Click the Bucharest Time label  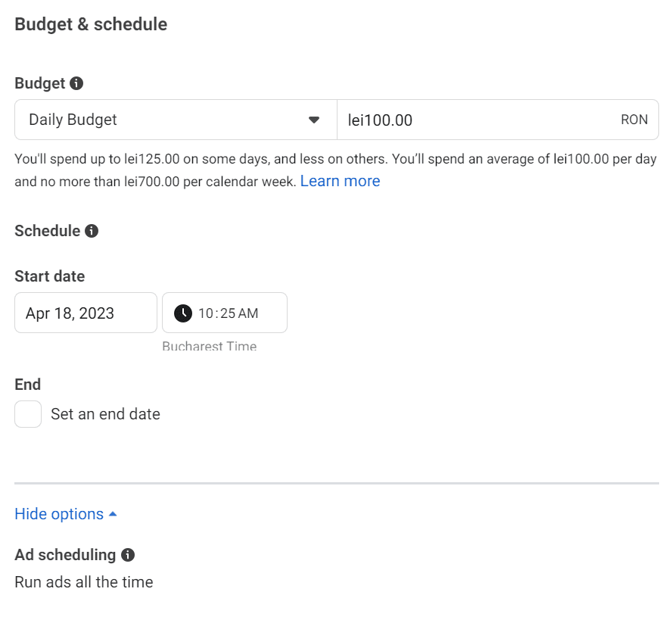point(210,346)
